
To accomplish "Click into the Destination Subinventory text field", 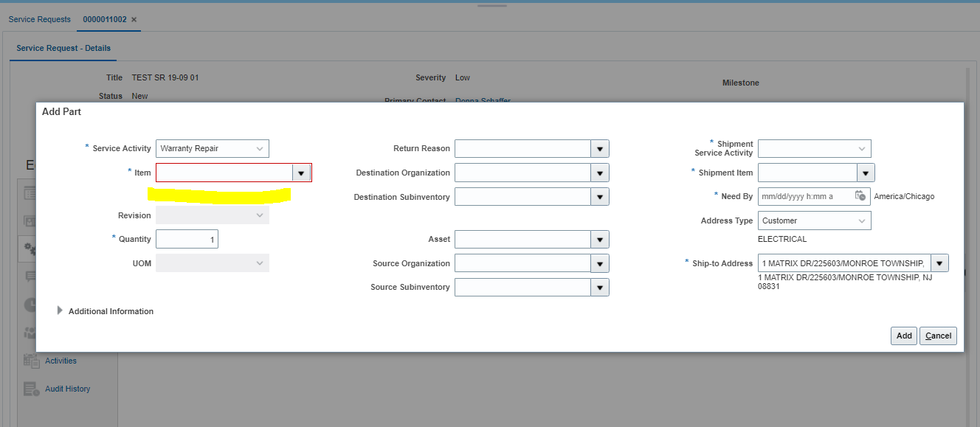I will [x=522, y=197].
